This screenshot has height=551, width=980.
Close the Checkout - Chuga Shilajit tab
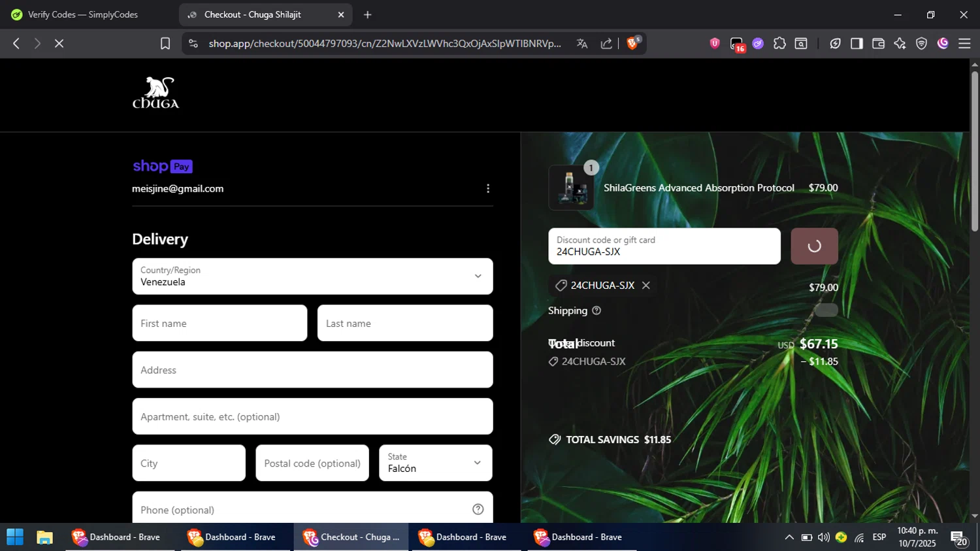click(x=340, y=14)
